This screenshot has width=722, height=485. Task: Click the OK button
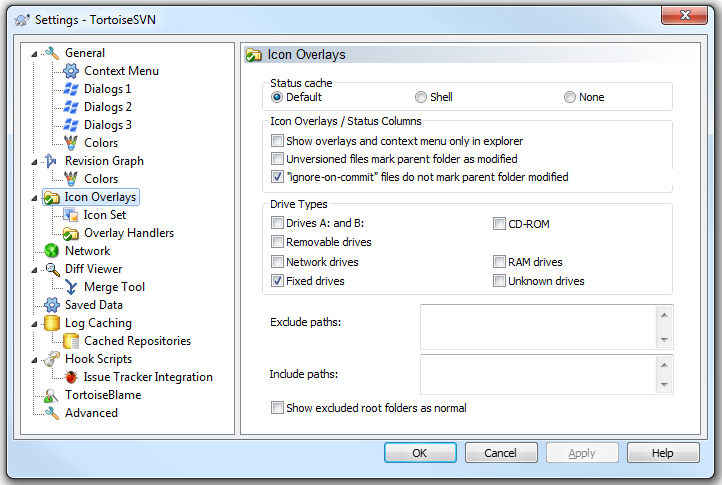(420, 453)
